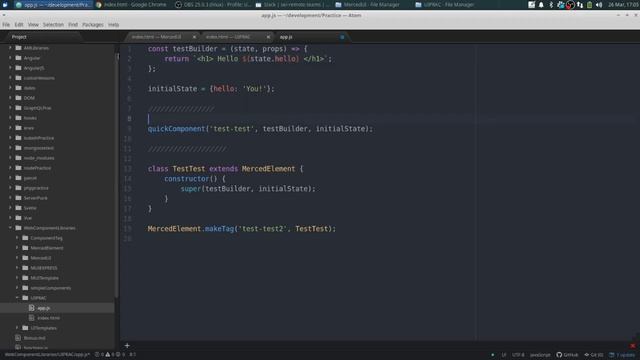
Task: Expand the ServerPack folder
Action: pos(10,198)
